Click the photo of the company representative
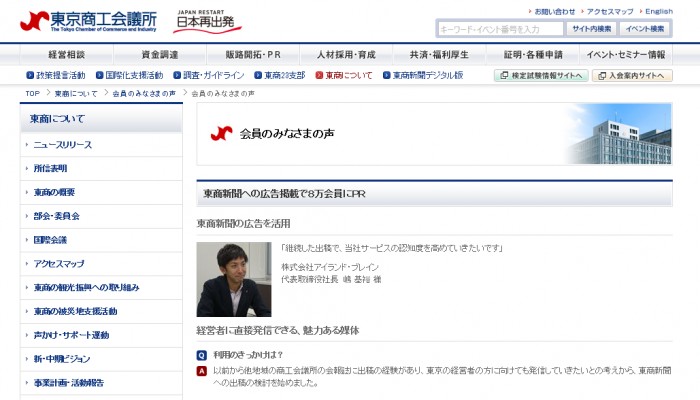This screenshot has height=400, width=700. (x=233, y=280)
